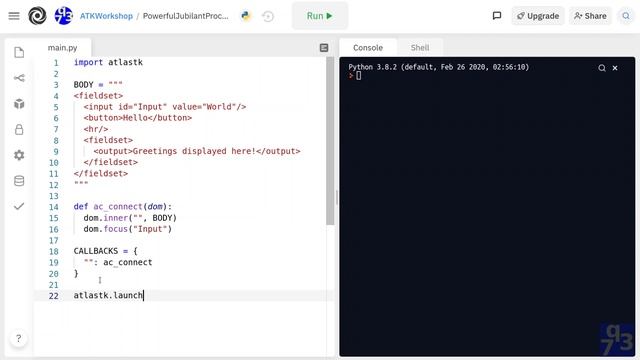Click the '<button>Hello</button>' line

pos(138,118)
